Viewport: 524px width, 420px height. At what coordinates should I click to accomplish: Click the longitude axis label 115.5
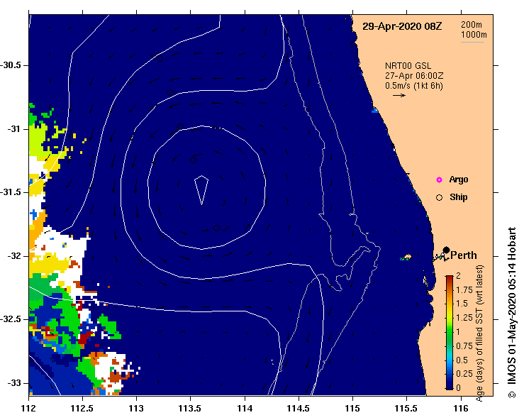click(x=407, y=409)
